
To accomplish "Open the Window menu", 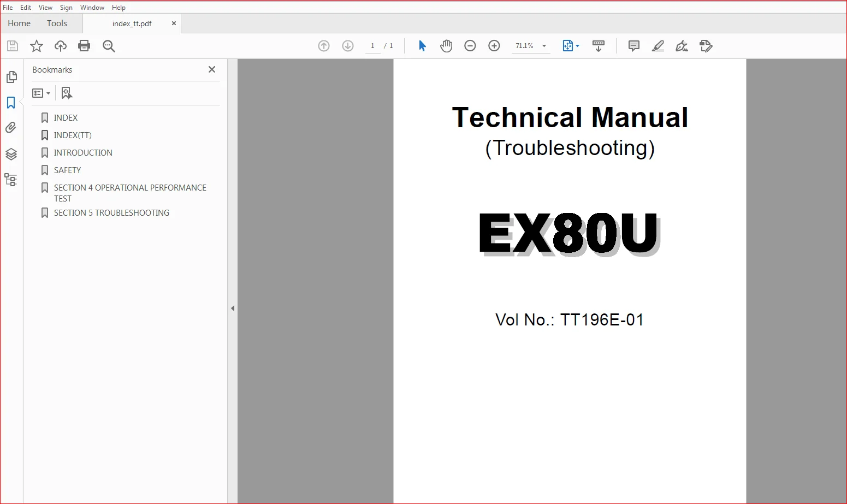I will (x=92, y=8).
